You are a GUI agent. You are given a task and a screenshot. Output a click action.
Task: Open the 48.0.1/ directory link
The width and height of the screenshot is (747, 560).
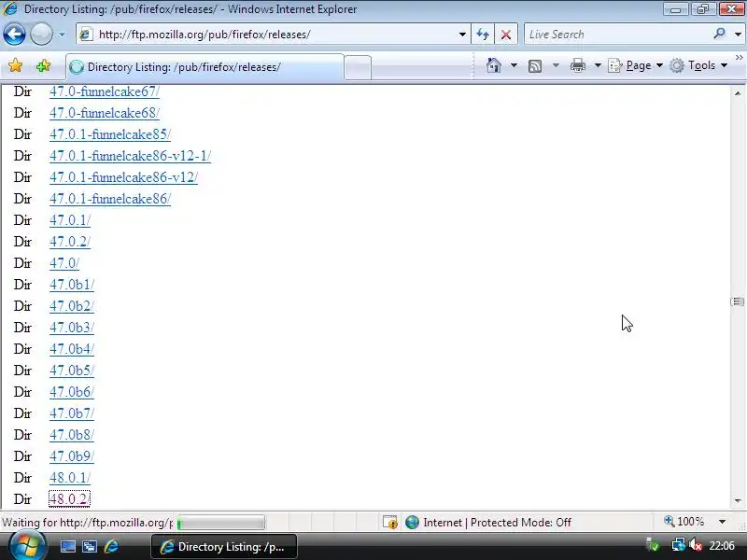point(70,477)
